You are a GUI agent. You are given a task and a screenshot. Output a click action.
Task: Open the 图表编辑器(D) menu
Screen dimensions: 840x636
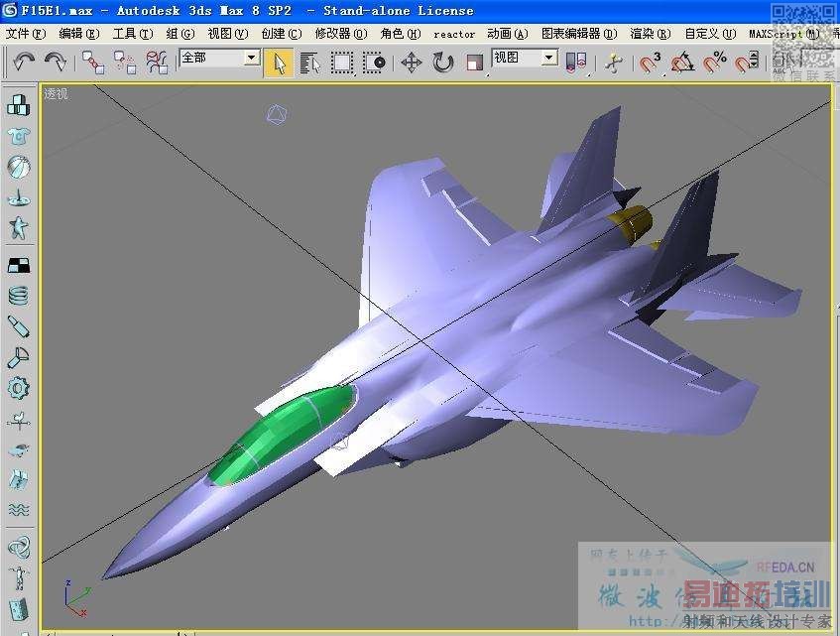pos(579,34)
